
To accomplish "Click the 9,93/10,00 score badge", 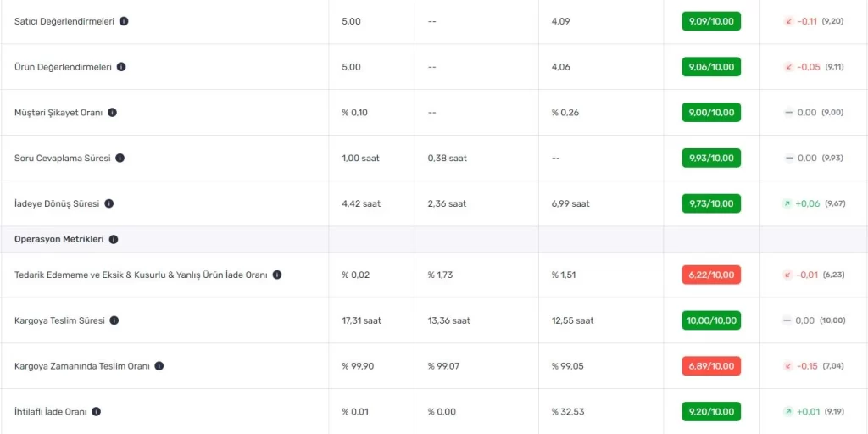I will (711, 158).
